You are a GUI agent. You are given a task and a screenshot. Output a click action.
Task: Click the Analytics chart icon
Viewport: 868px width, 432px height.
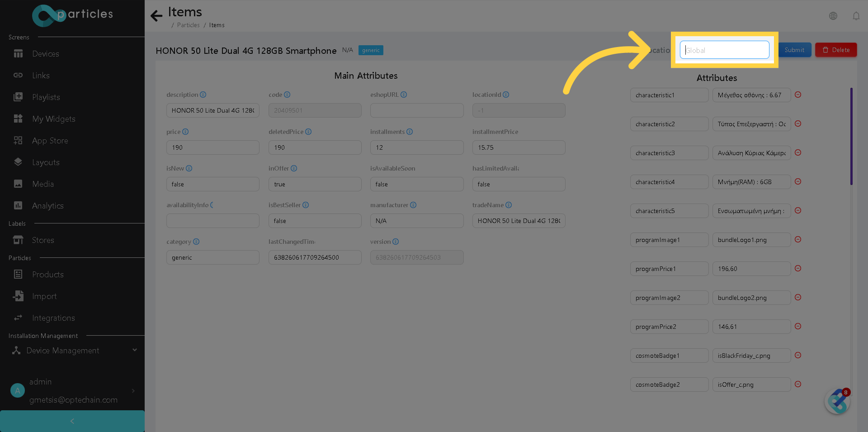click(x=18, y=206)
